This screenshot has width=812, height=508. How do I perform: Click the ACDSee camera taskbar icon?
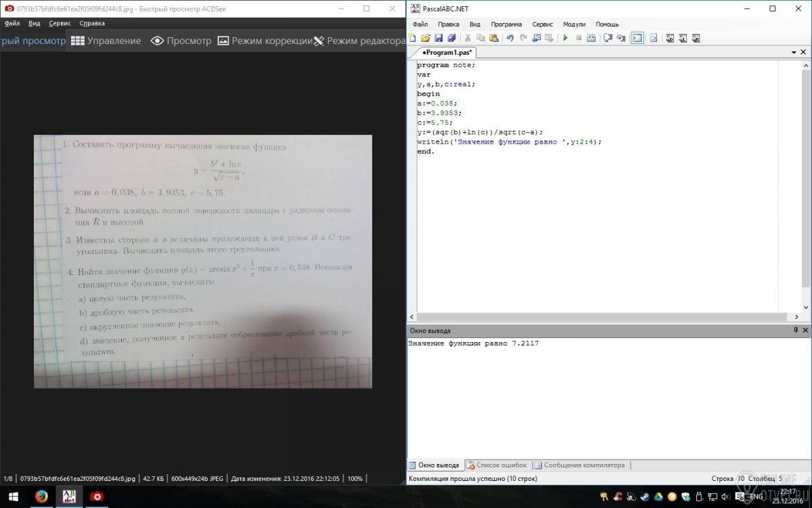[97, 497]
